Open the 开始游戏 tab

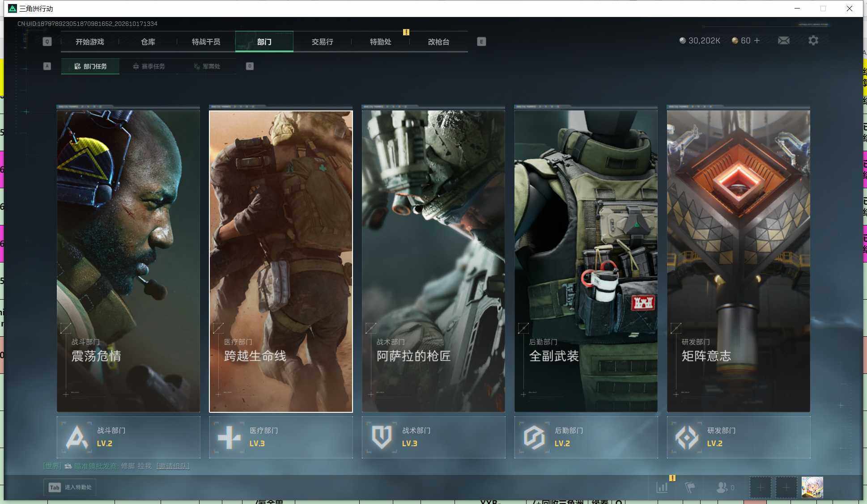click(x=89, y=42)
